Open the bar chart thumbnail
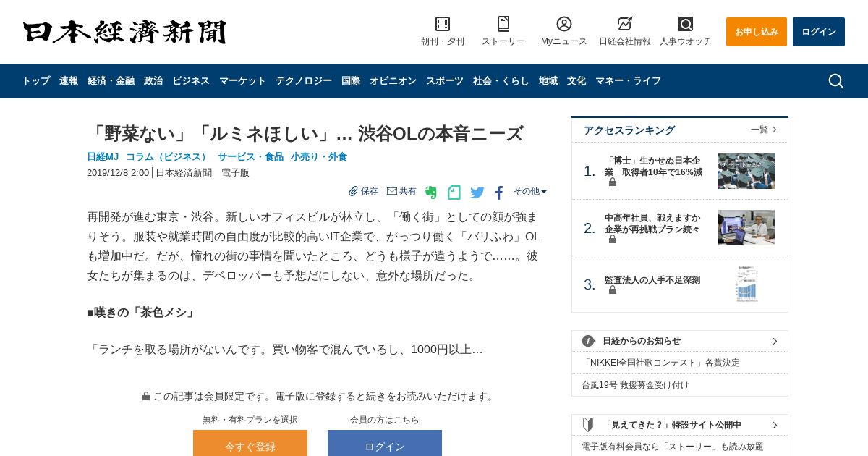 pos(746,284)
